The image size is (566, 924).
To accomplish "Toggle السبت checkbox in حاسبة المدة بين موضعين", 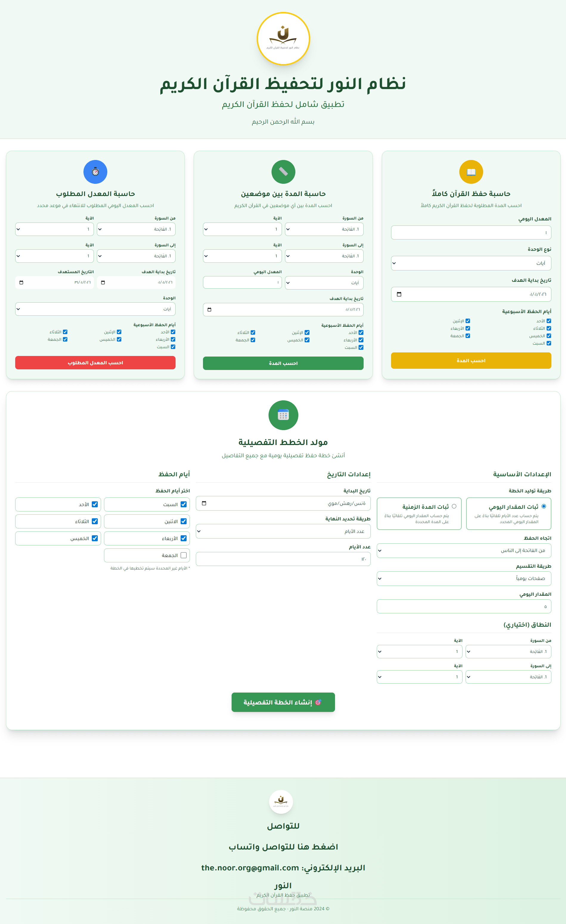I will (361, 347).
